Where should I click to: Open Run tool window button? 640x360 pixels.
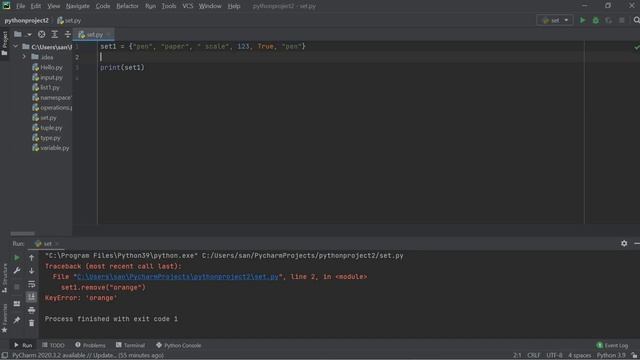tap(23, 345)
